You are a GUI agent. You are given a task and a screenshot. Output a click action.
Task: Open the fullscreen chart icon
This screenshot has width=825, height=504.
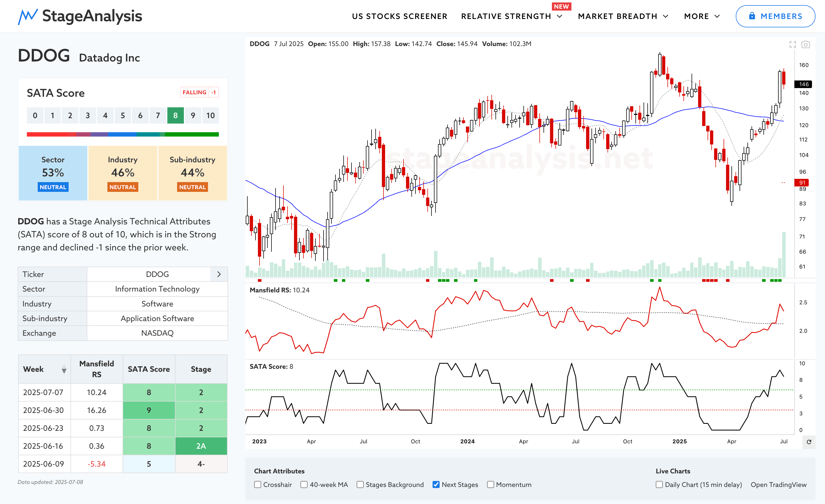coord(792,44)
